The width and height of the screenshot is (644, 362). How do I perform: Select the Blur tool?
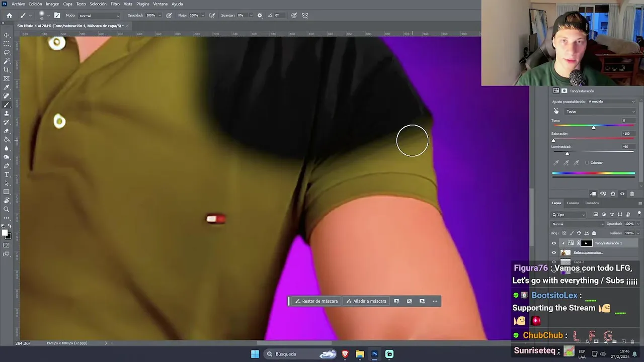tap(7, 148)
